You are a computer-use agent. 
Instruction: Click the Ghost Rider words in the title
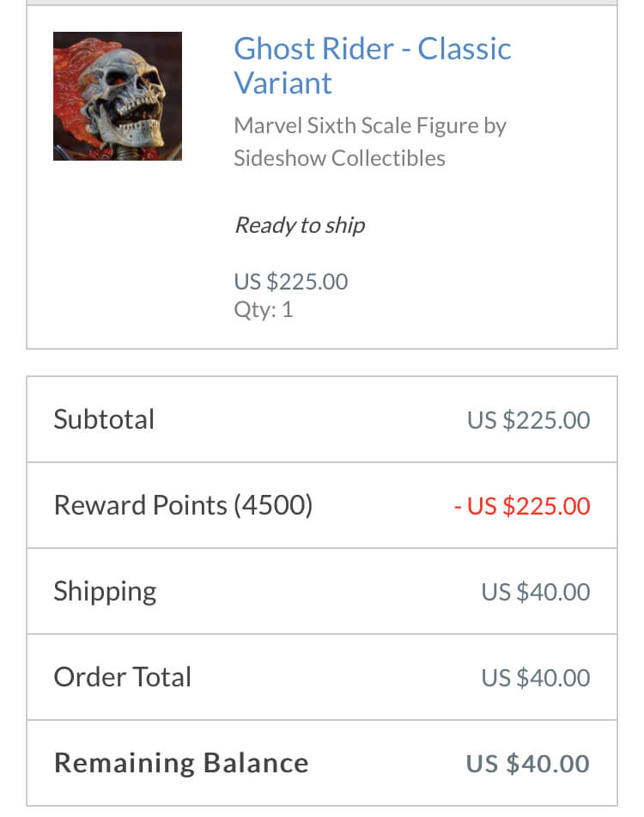tap(314, 48)
